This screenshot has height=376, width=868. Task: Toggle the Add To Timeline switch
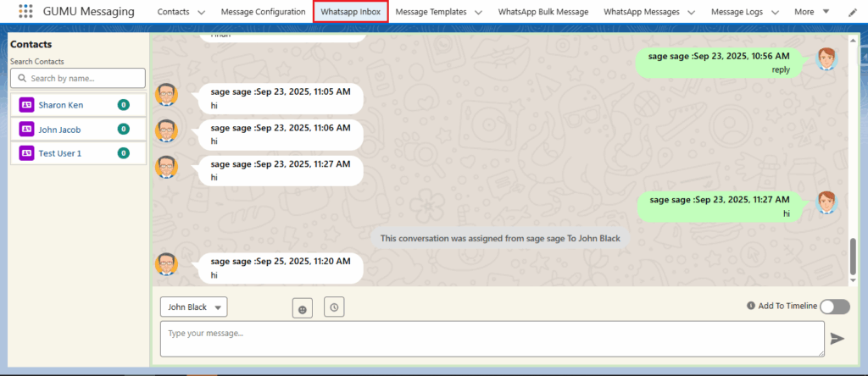tap(834, 307)
